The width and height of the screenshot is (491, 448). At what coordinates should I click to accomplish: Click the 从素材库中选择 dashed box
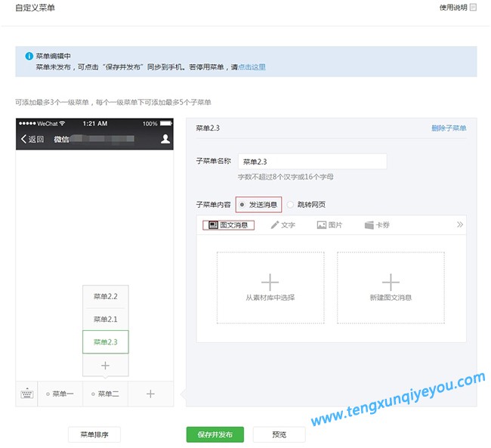pyautogui.click(x=270, y=288)
